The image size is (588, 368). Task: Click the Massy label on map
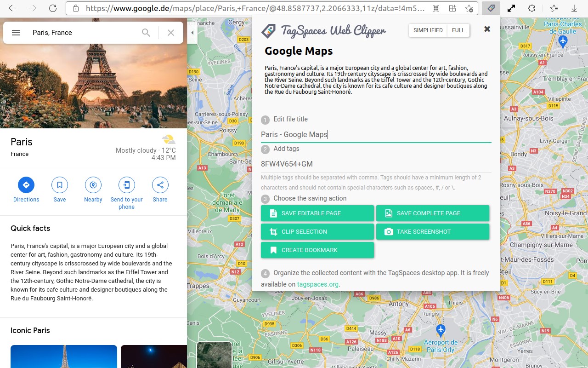click(378, 333)
